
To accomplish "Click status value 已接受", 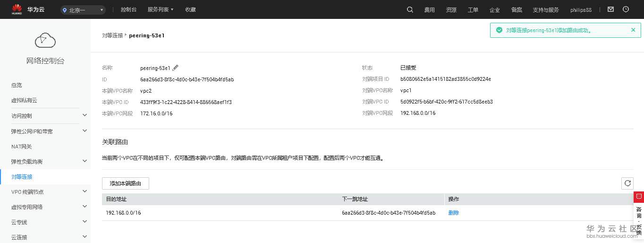I will click(x=408, y=68).
